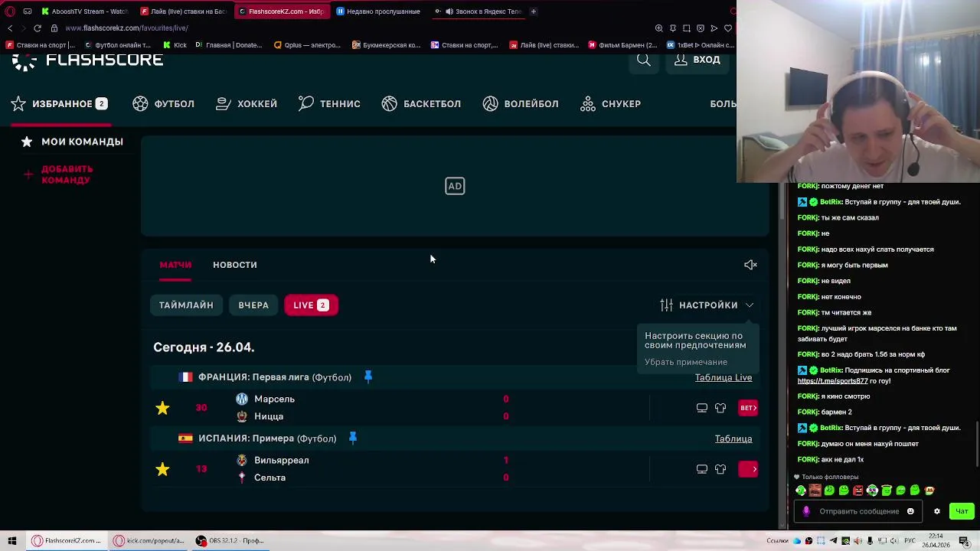Select the МАТЧИ tab
Screen dimensions: 980x551
tap(175, 265)
